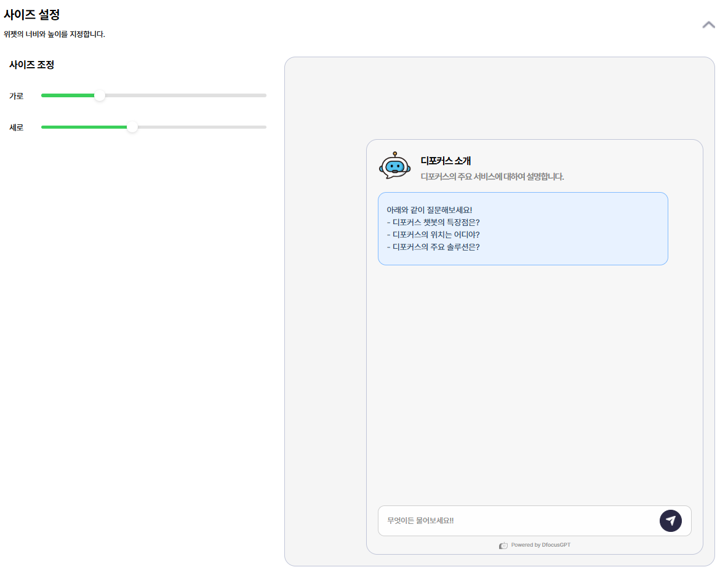Click the chatbot robot avatar icon
This screenshot has width=728, height=567.
[394, 166]
